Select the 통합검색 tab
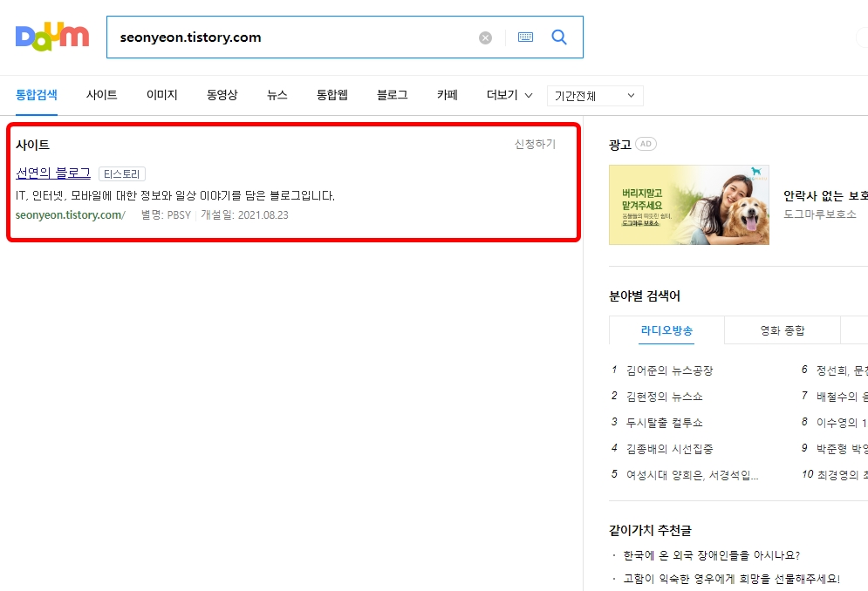This screenshot has height=591, width=868. pos(37,95)
